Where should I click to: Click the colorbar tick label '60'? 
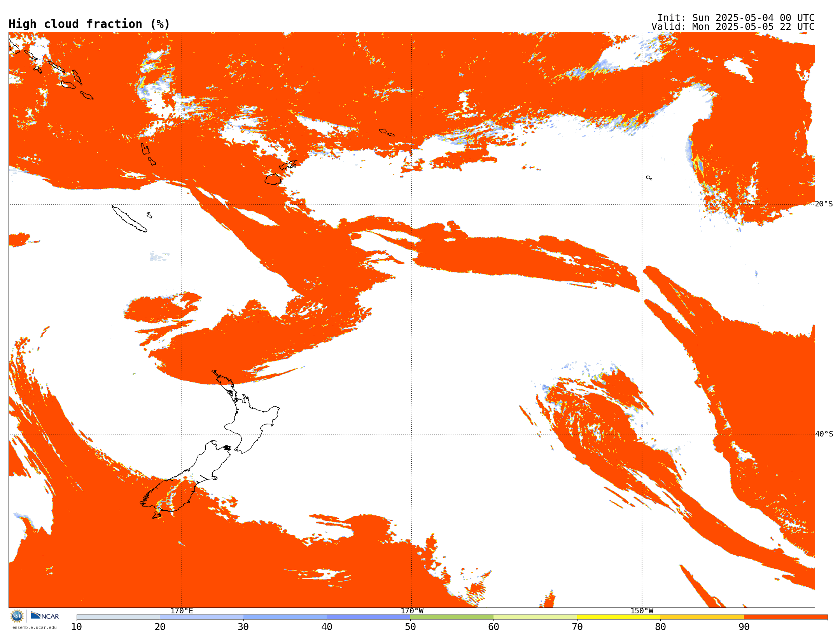point(493,627)
